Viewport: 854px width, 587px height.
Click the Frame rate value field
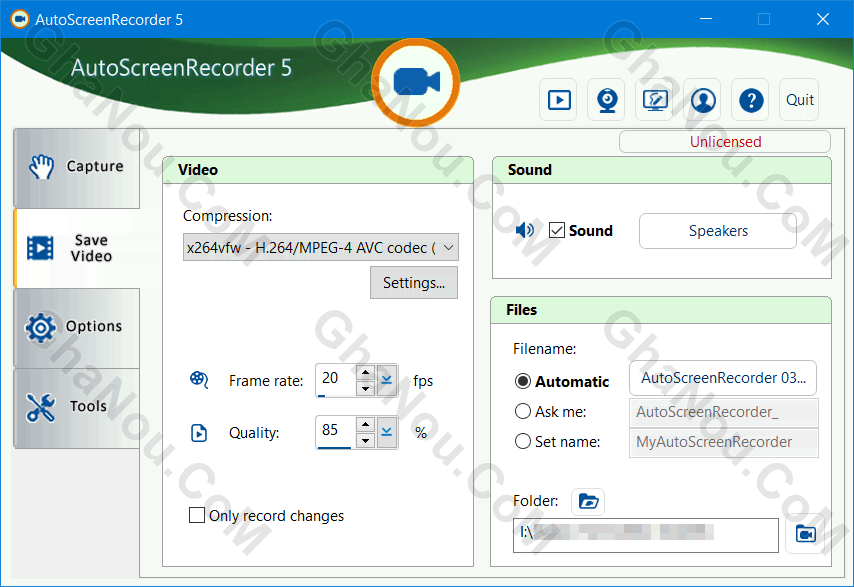[336, 380]
